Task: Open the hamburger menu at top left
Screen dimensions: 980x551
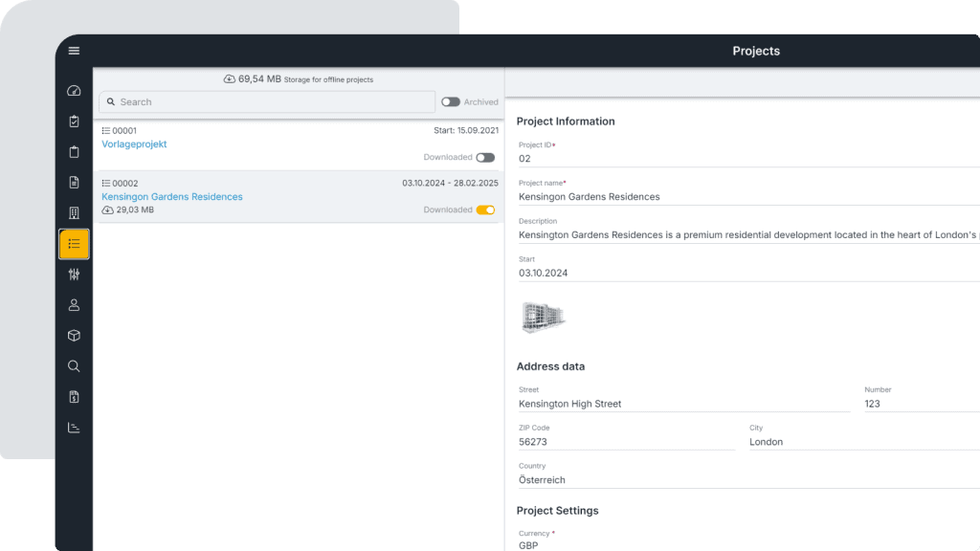Action: 74,51
